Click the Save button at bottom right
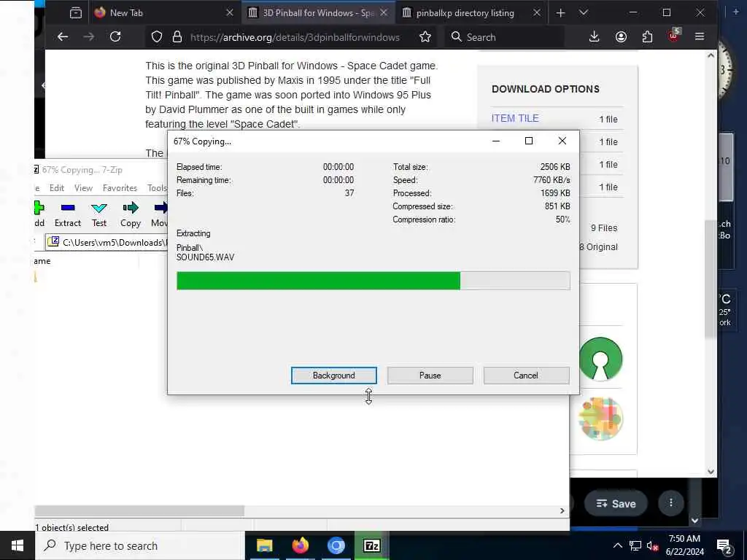747x560 pixels. click(x=616, y=503)
